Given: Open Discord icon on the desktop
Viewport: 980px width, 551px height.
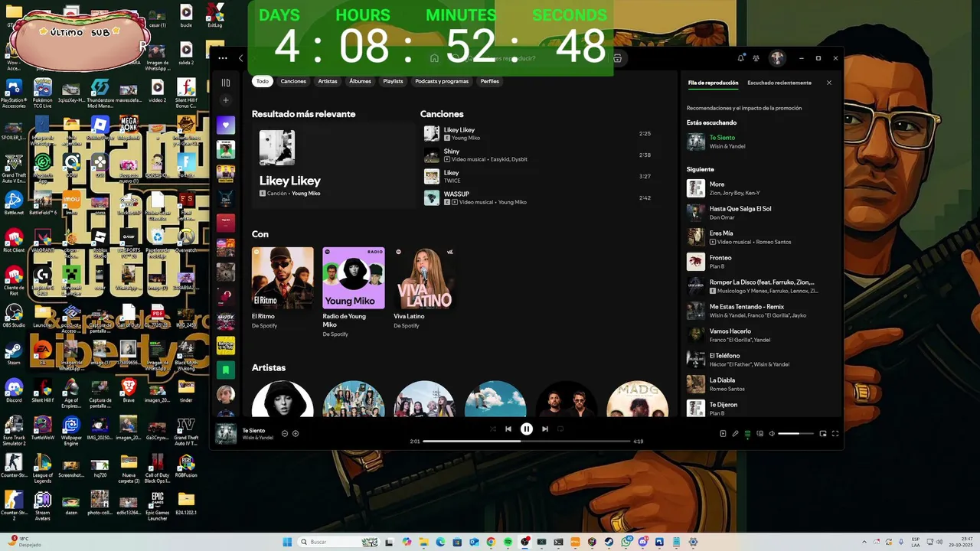Looking at the screenshot, I should point(14,390).
